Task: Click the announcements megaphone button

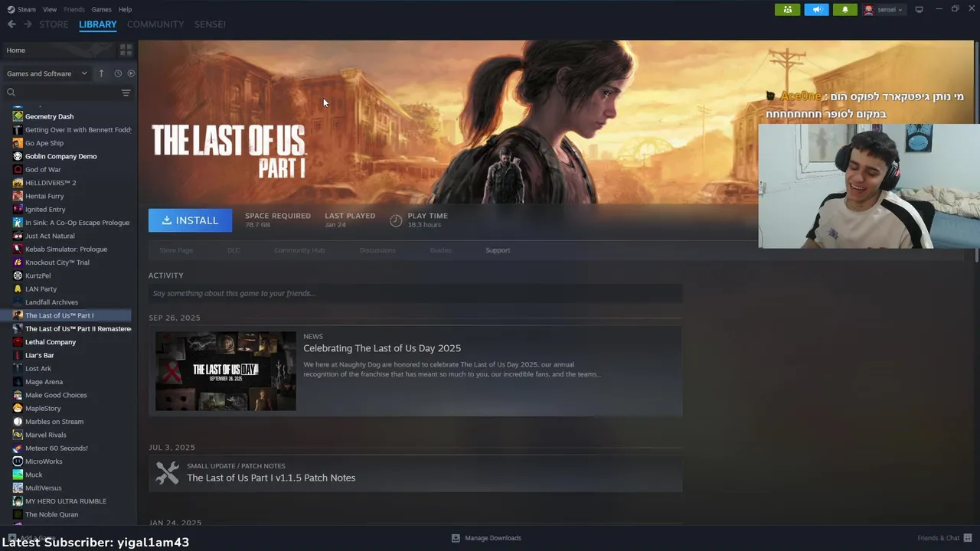Action: pos(816,9)
